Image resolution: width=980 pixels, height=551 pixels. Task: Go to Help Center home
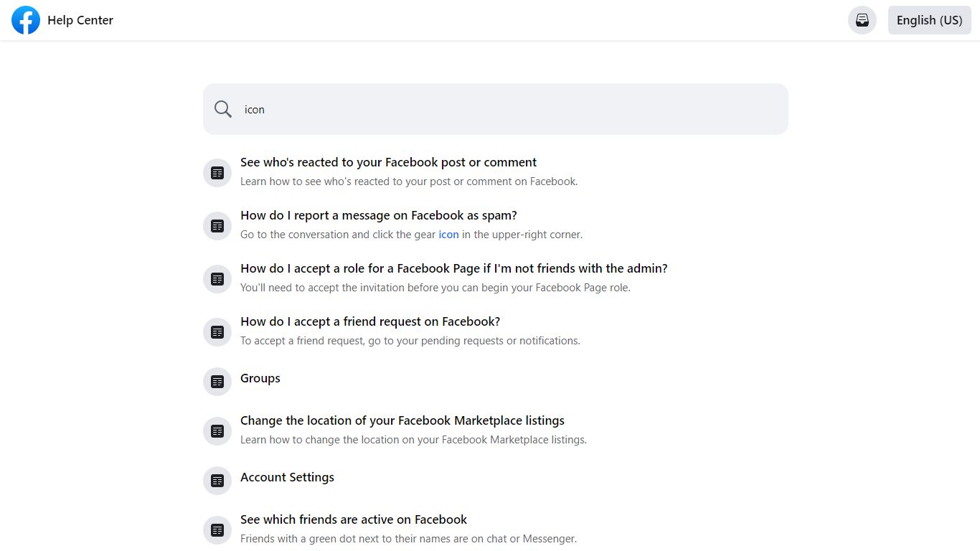[x=80, y=20]
